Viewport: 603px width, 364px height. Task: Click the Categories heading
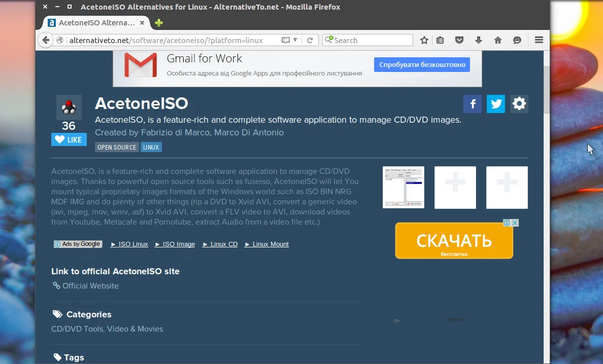[x=89, y=314]
